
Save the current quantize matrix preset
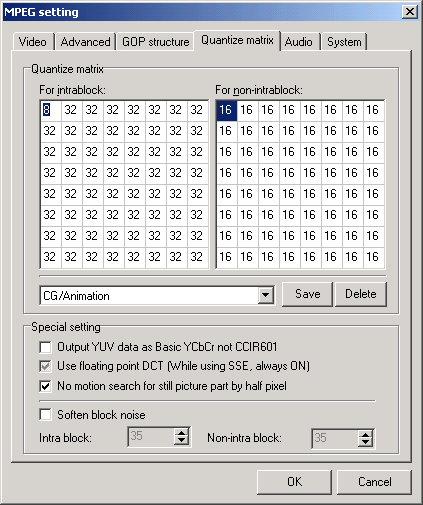point(307,294)
